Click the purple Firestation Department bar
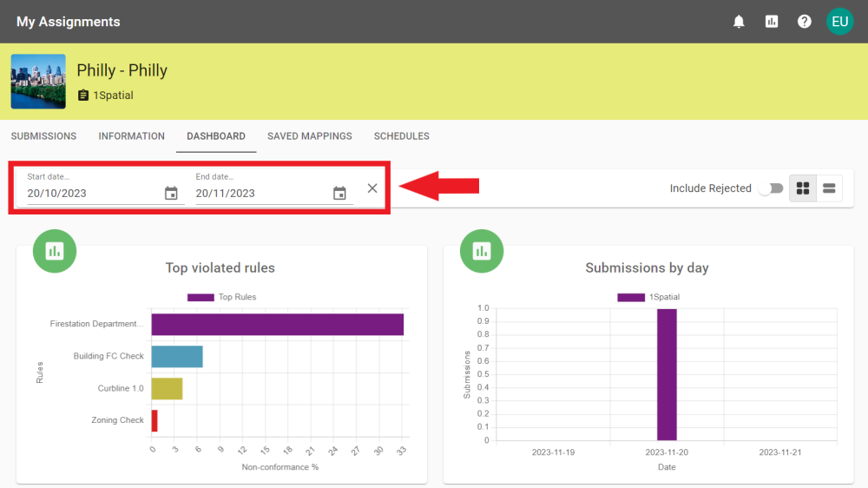 pyautogui.click(x=278, y=325)
